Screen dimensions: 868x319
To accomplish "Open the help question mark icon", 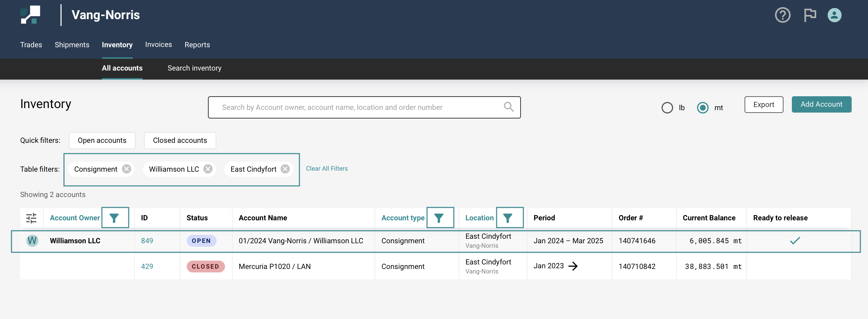I will [x=782, y=15].
